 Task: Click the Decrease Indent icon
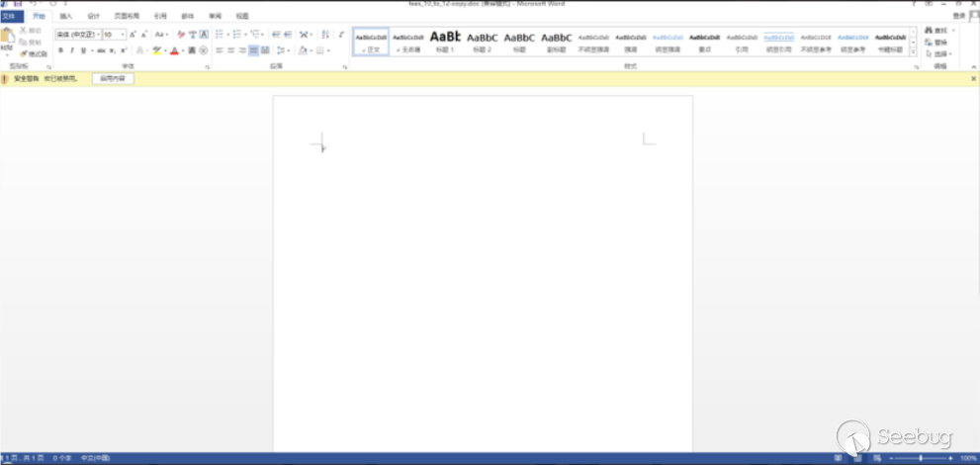tap(276, 35)
